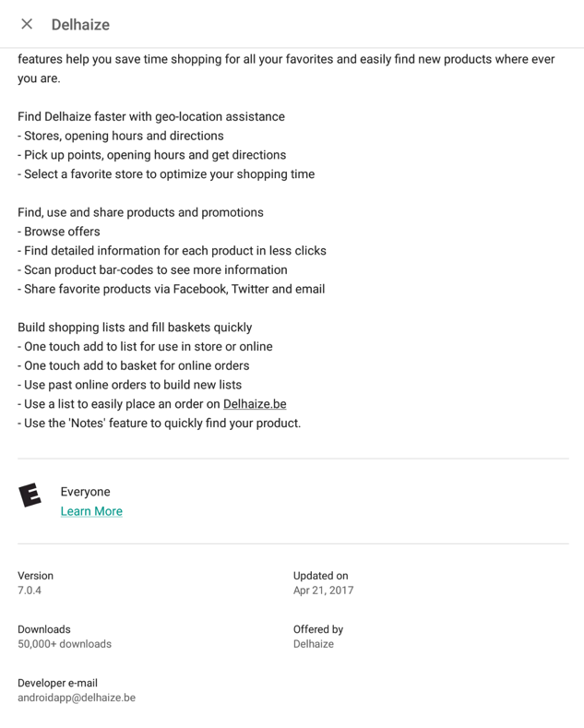Tap the Updated on heading
This screenshot has height=728, width=584.
click(x=320, y=576)
